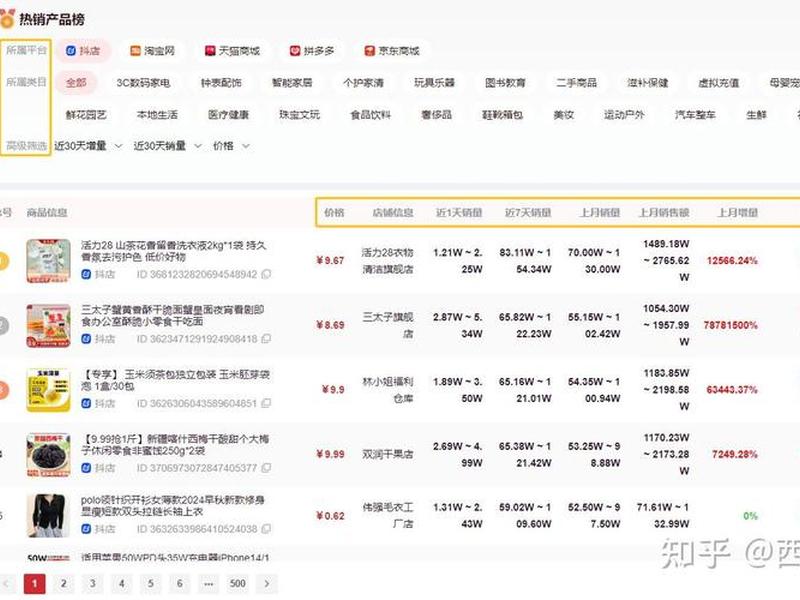
Task: Filter by 汽车整车 category
Action: tap(695, 115)
